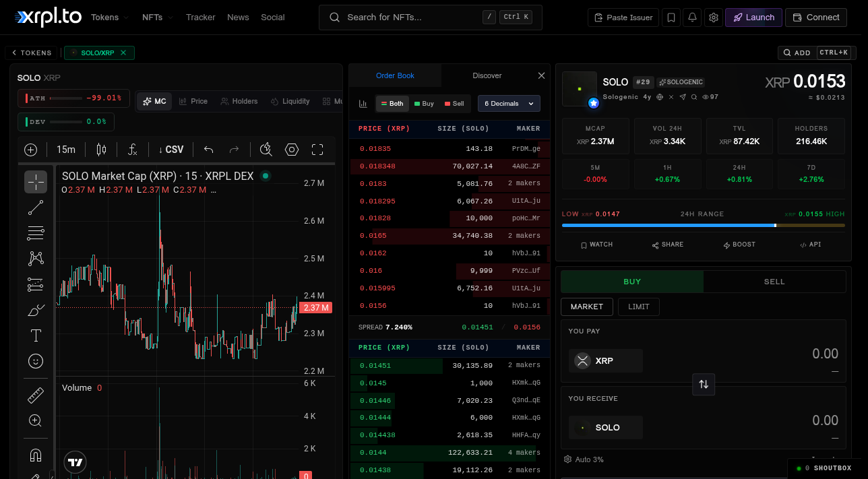Show only Buy orders
This screenshot has height=479, width=868.
424,104
